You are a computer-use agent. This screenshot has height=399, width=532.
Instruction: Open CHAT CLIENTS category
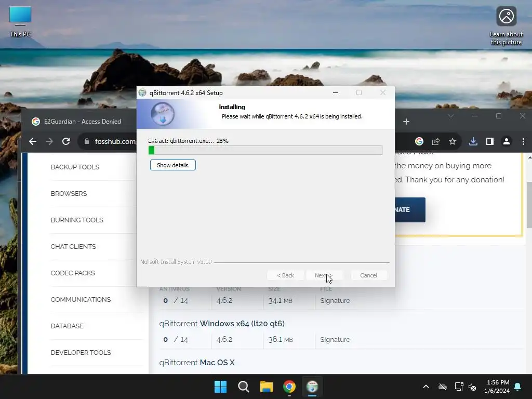point(73,246)
